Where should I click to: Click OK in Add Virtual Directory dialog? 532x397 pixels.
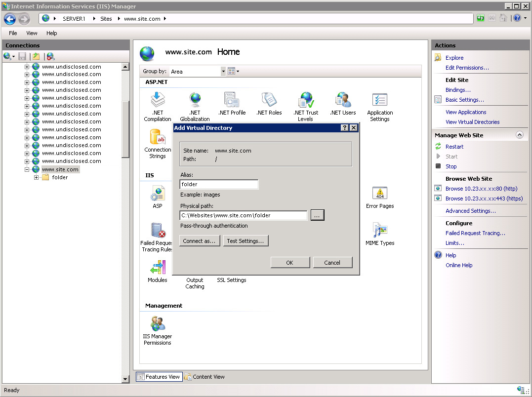(290, 262)
